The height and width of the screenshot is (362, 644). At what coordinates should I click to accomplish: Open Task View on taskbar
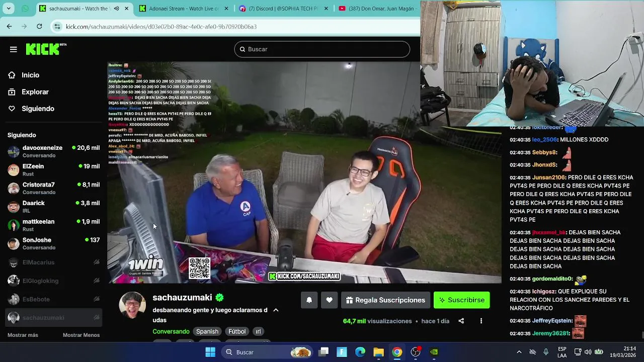click(324, 352)
